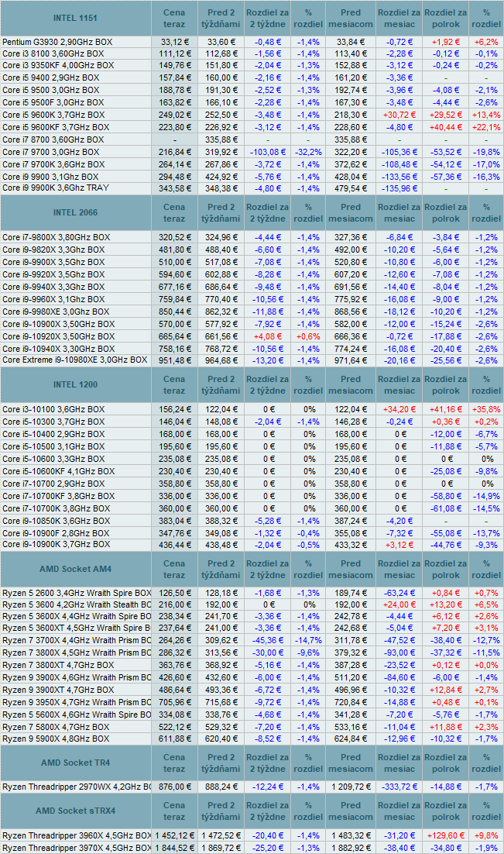
Task: Select Core i9-10900K month difference +3,12 €
Action: pos(399,546)
